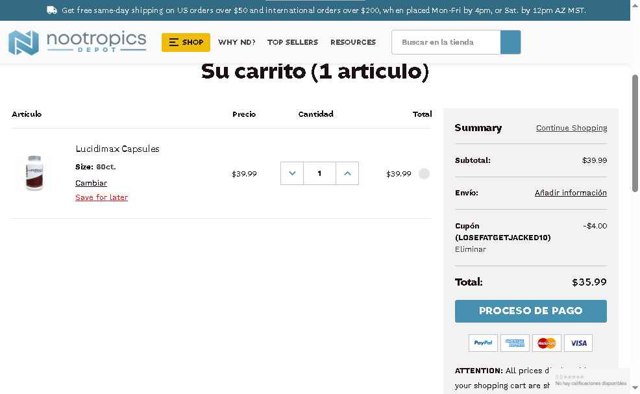Click the American Express payment icon
Screen dimensions: 640x394
(x=515, y=343)
